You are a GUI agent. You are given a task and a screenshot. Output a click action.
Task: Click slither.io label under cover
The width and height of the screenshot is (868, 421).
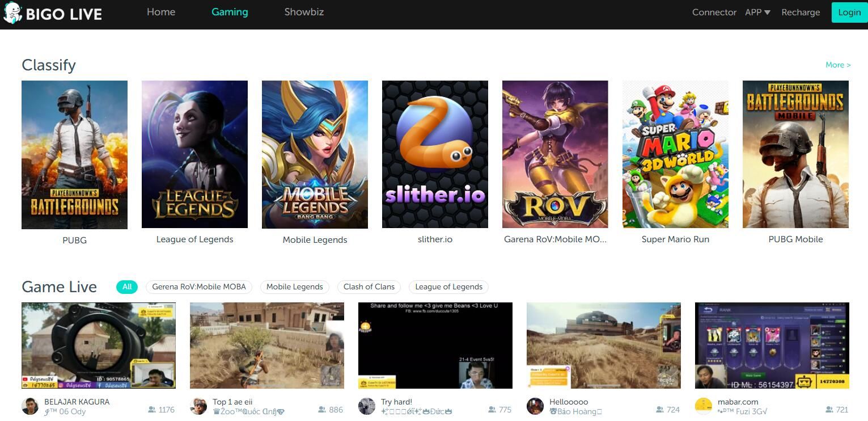(x=435, y=239)
